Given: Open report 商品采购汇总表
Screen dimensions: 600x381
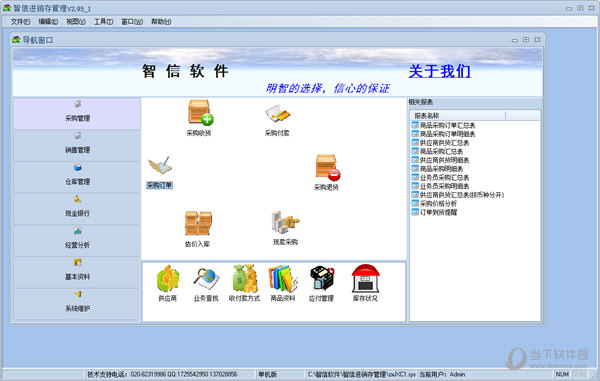Looking at the screenshot, I should (437, 151).
